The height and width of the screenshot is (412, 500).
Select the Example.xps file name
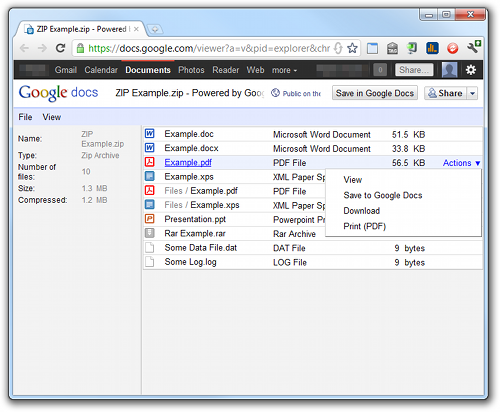click(189, 177)
